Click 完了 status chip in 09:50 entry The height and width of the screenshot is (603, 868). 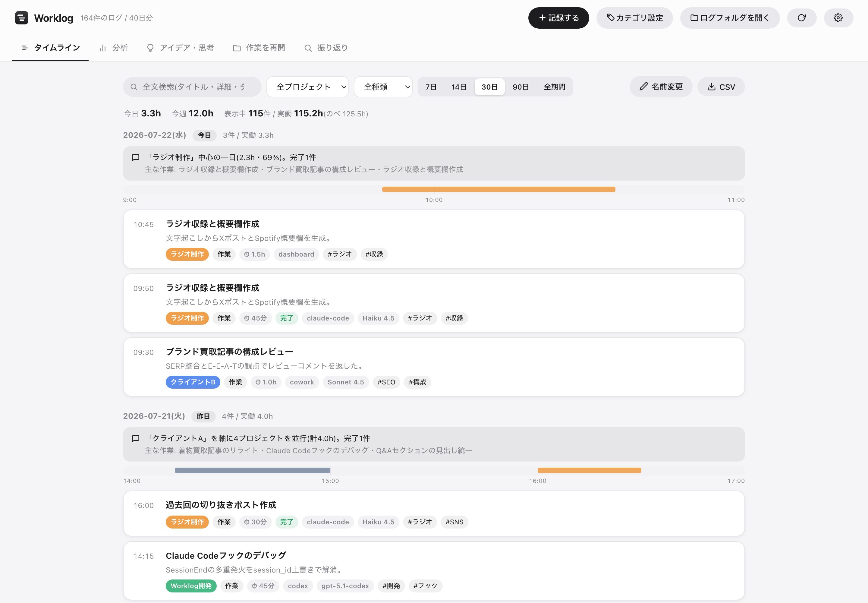(x=287, y=318)
